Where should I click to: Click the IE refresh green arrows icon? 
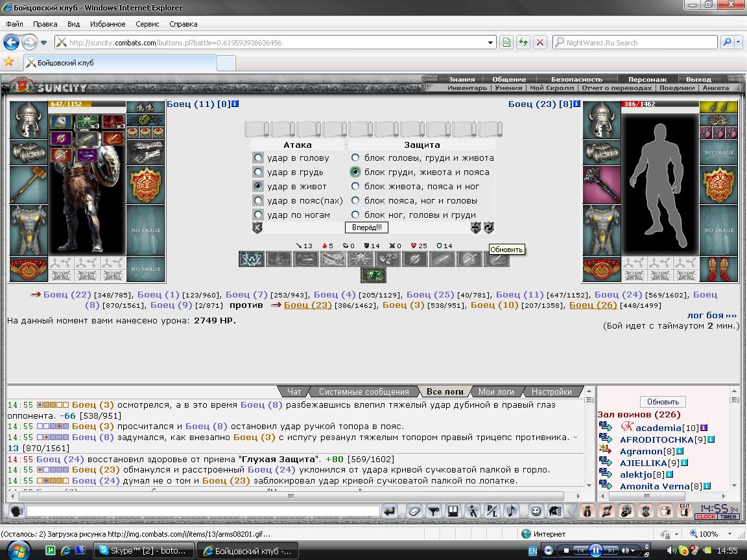tap(523, 42)
